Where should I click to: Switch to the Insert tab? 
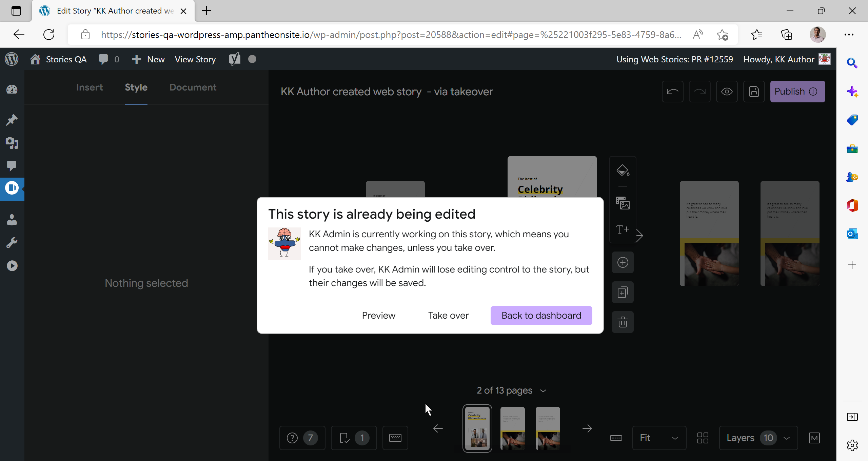coord(90,87)
